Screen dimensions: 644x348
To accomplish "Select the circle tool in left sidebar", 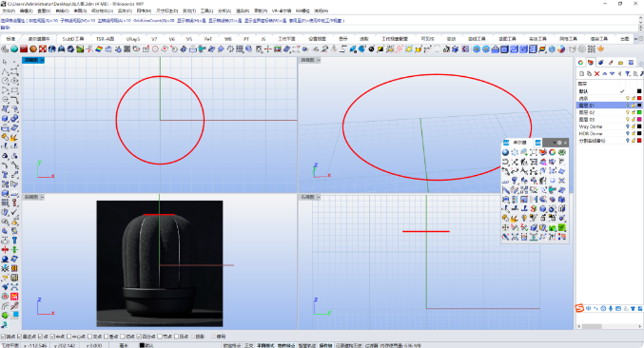I will coord(5,81).
